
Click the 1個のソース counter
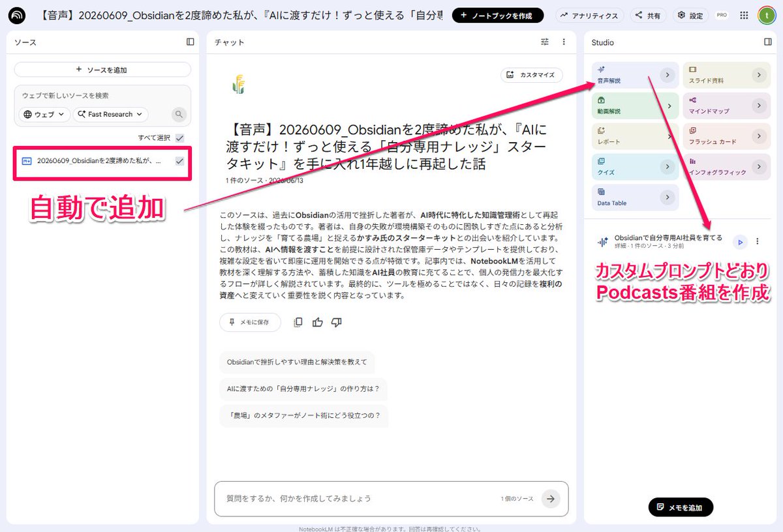coord(517,499)
